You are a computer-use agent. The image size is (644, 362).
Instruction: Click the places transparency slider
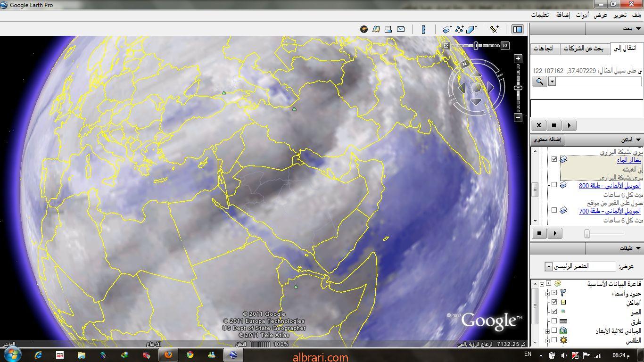tap(587, 233)
